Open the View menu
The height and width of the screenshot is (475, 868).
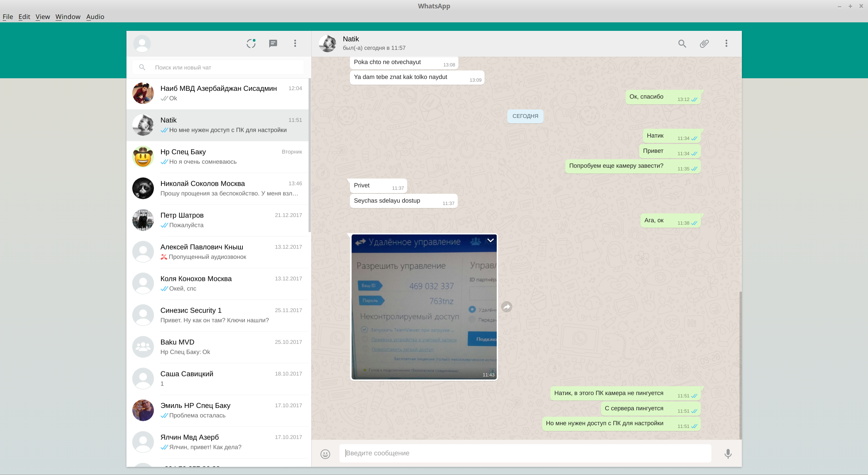click(43, 17)
